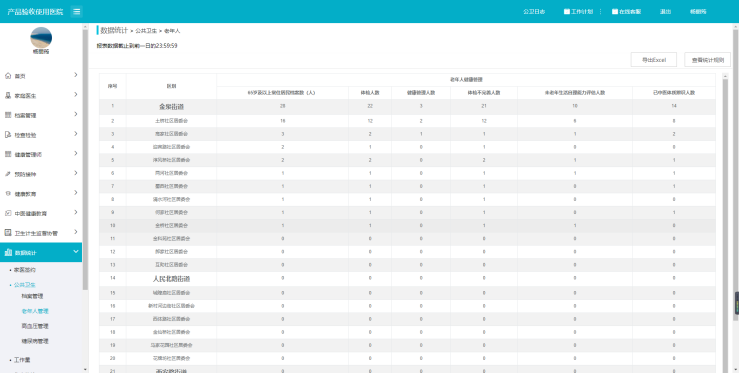Click value 28 in the 金泉街道 row

pyautogui.click(x=283, y=106)
